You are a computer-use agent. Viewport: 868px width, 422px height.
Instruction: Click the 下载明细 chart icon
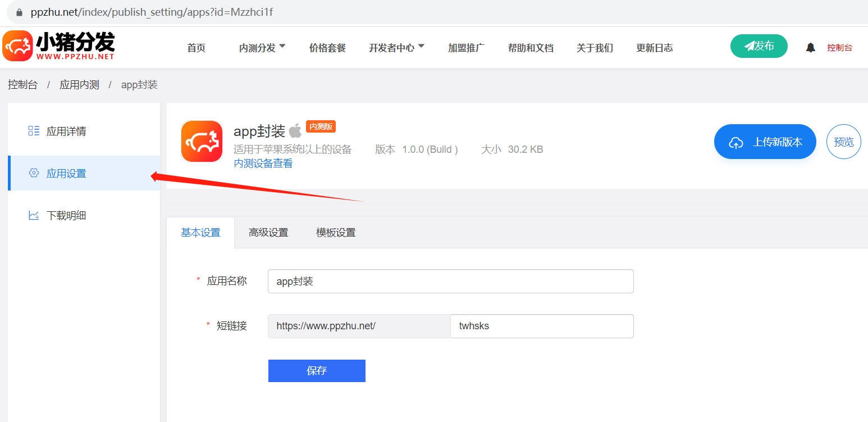pos(33,215)
